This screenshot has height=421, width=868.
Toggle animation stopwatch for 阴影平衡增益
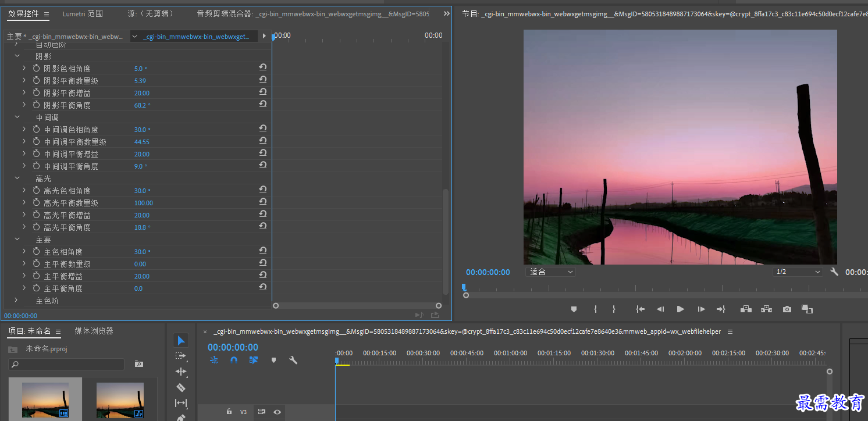[37, 92]
